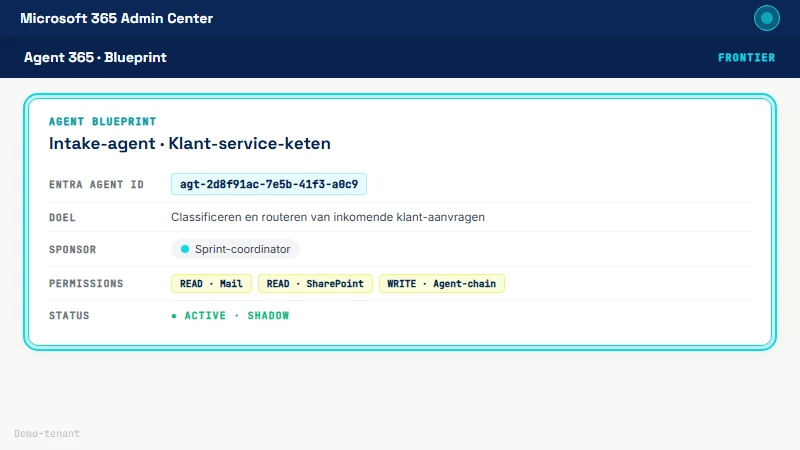Image resolution: width=800 pixels, height=450 pixels.
Task: Click the WRITE · Agent-chain permission tag
Action: click(x=442, y=284)
